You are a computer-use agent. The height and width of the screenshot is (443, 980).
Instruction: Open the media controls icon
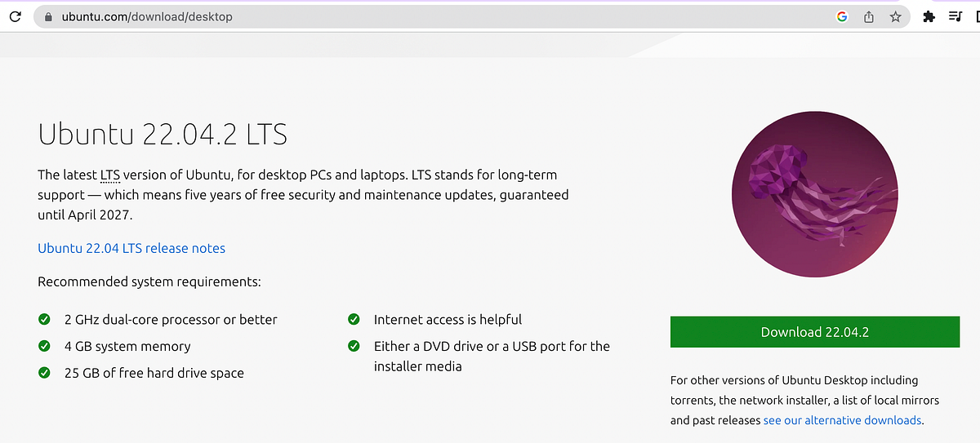click(955, 16)
